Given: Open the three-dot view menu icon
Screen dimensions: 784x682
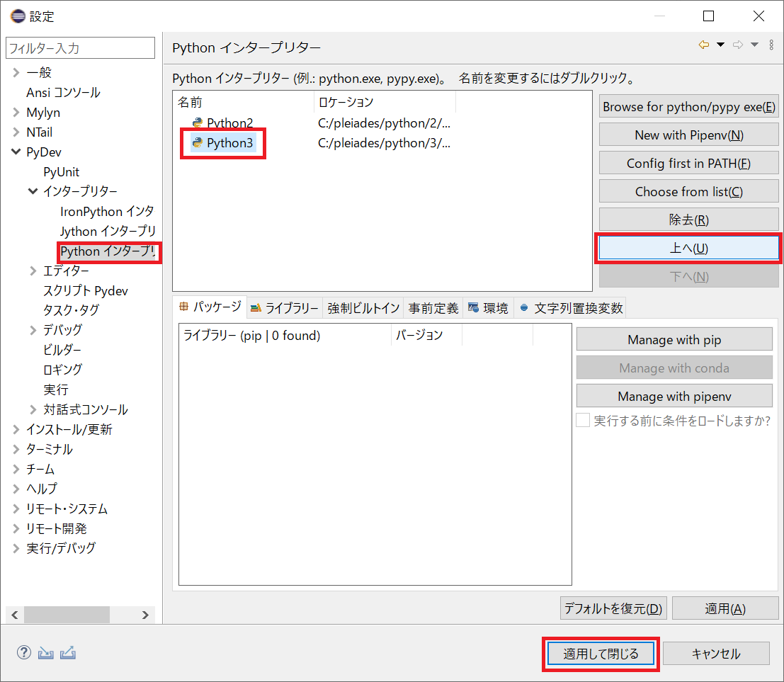Looking at the screenshot, I should tap(771, 45).
